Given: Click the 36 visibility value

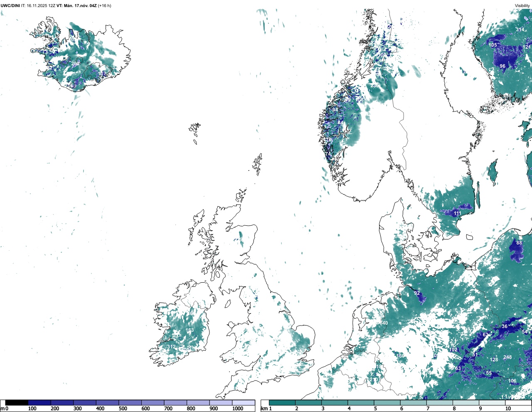Looking at the screenshot, I should click(x=505, y=326).
